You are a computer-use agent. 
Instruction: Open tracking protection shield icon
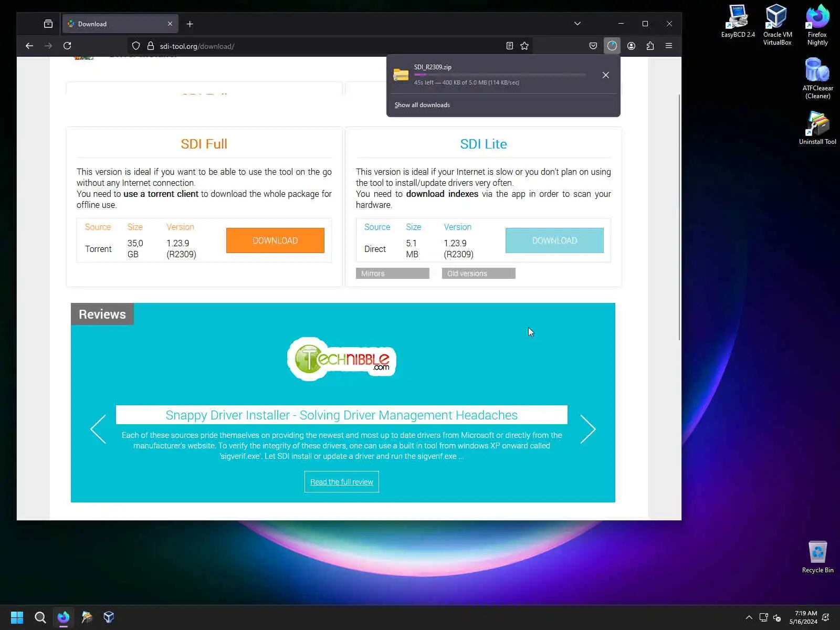tap(136, 46)
